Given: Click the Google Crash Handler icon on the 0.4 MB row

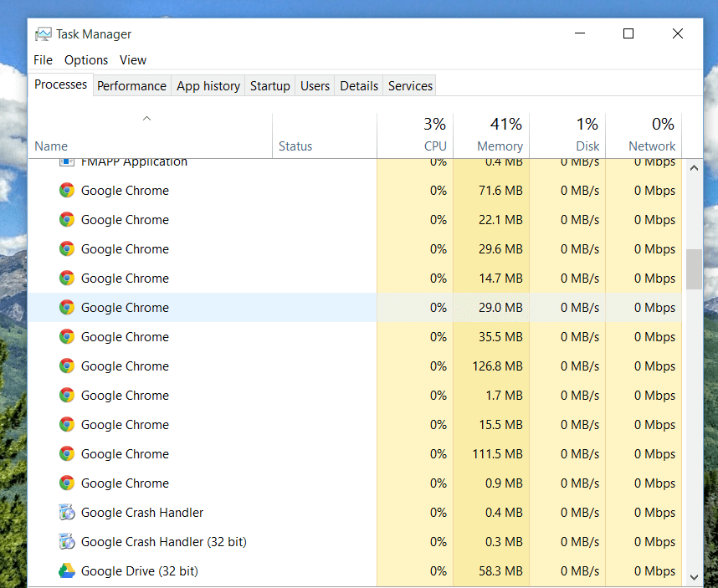Looking at the screenshot, I should [67, 513].
